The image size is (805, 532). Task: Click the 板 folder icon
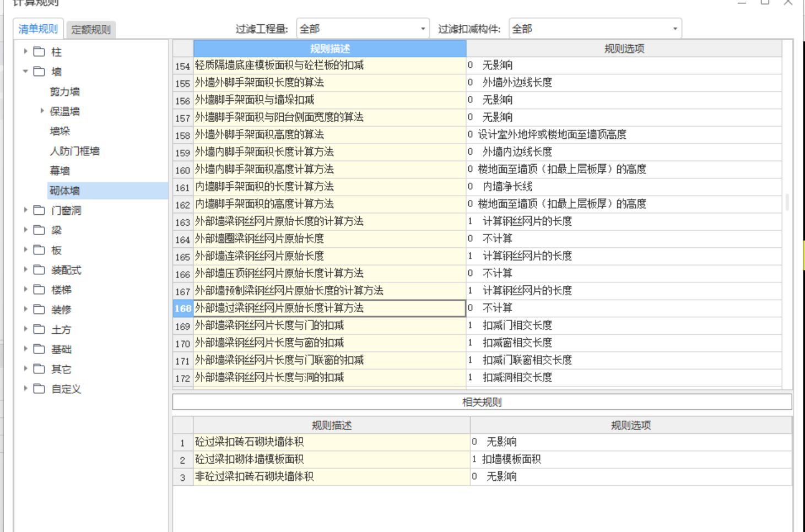(x=39, y=250)
